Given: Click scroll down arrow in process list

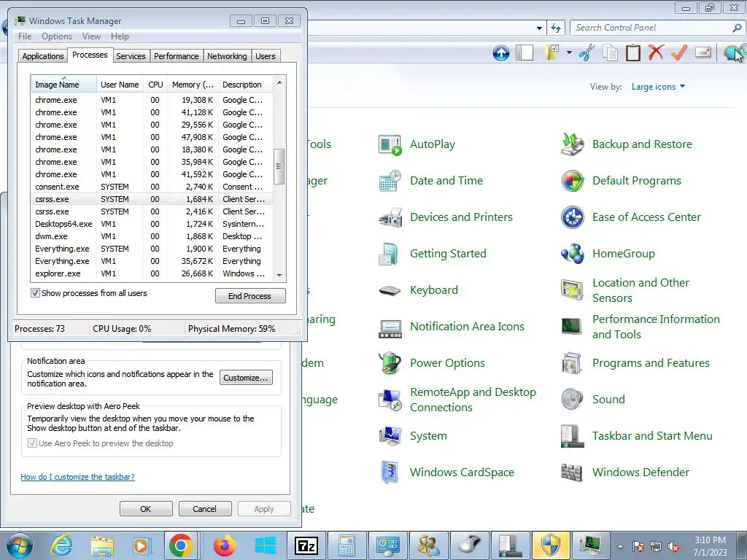Looking at the screenshot, I should coord(279,275).
